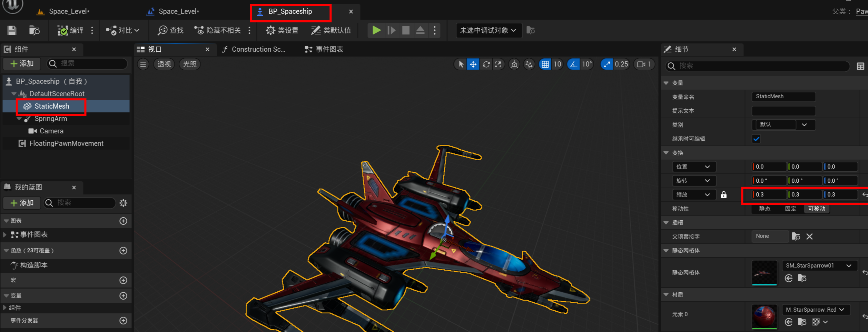Add event dispatcher with 事件分发器 plus icon

tap(123, 321)
